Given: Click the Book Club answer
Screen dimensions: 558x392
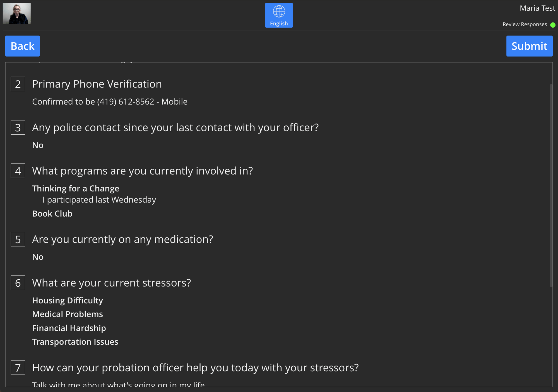Looking at the screenshot, I should point(52,214).
